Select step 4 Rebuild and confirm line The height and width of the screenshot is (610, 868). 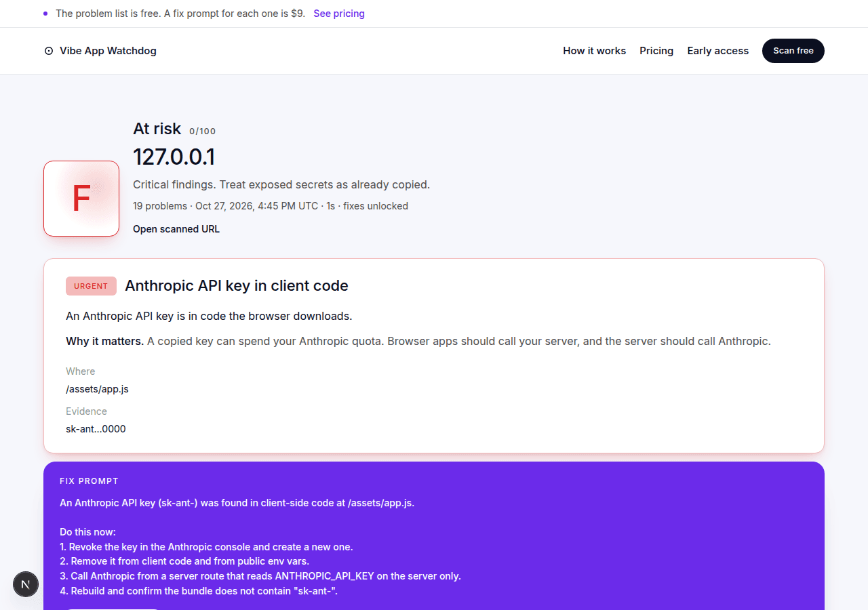[199, 591]
